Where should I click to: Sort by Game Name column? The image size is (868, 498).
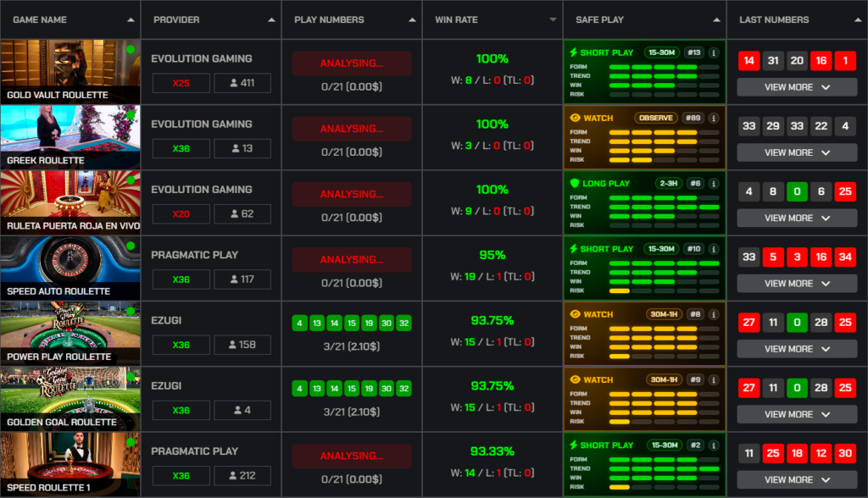click(x=131, y=20)
